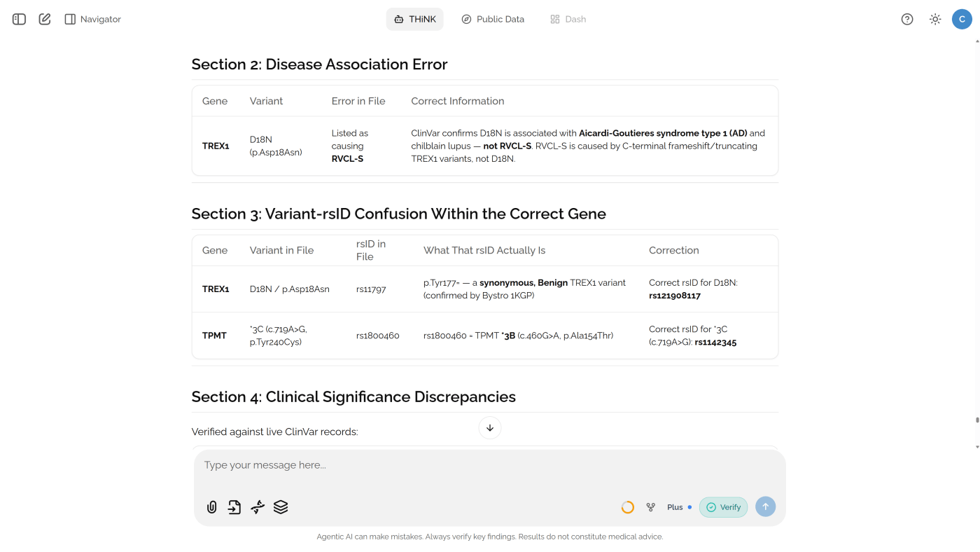Open the layers/stack icon in the input toolbar
This screenshot has height=552, width=980.
tap(280, 506)
